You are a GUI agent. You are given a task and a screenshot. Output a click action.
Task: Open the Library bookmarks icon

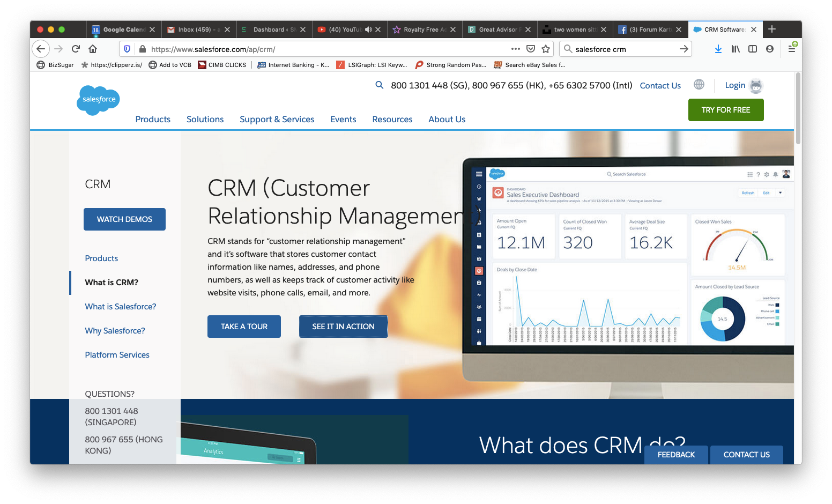pos(736,49)
